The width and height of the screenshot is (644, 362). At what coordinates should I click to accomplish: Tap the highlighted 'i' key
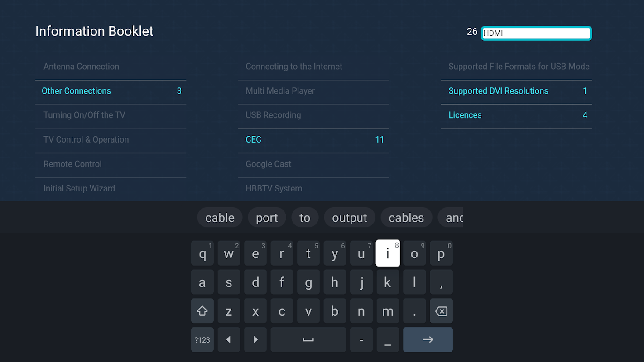tap(388, 253)
